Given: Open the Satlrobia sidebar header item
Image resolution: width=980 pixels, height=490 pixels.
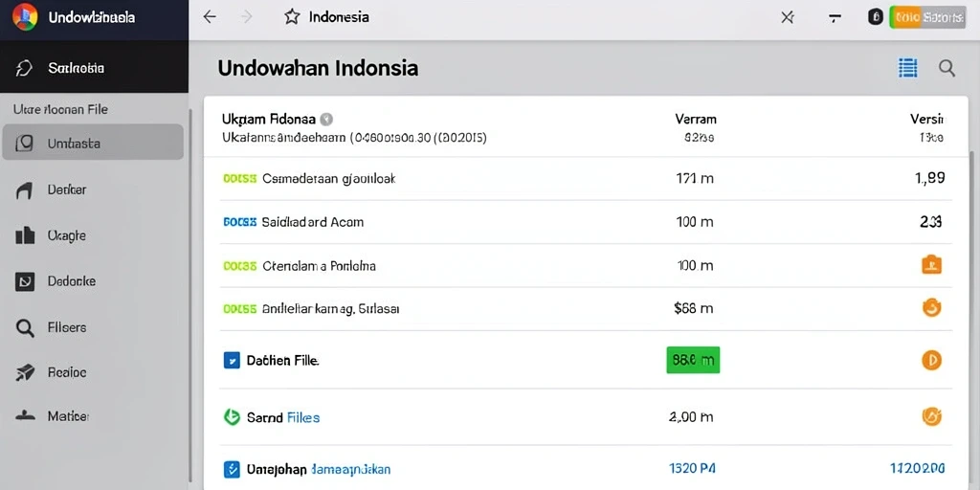Looking at the screenshot, I should click(94, 68).
